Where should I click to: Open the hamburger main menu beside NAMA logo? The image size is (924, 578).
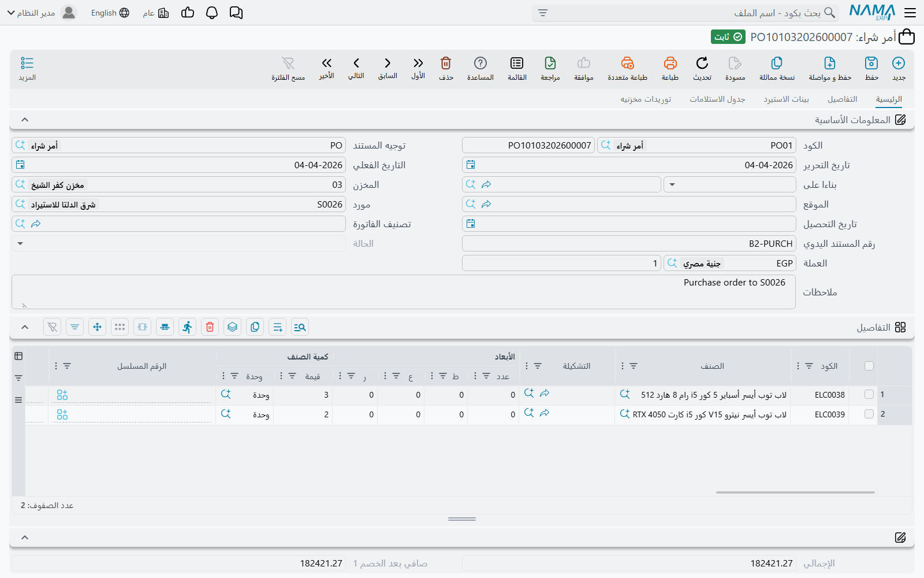tap(910, 13)
